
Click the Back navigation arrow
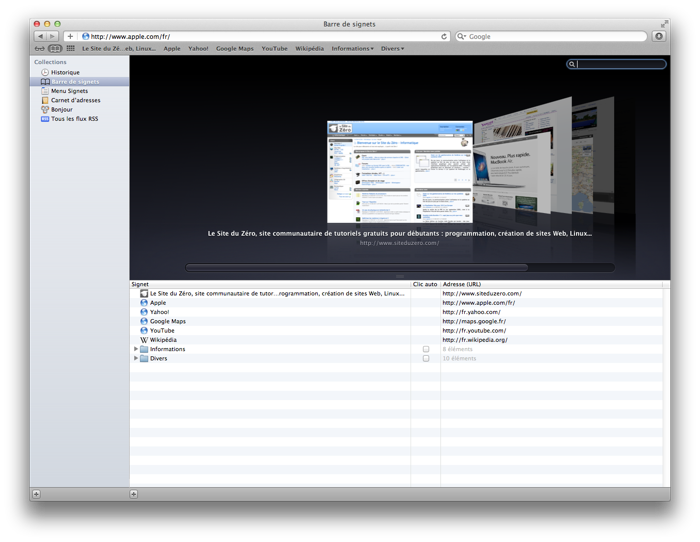(x=41, y=36)
